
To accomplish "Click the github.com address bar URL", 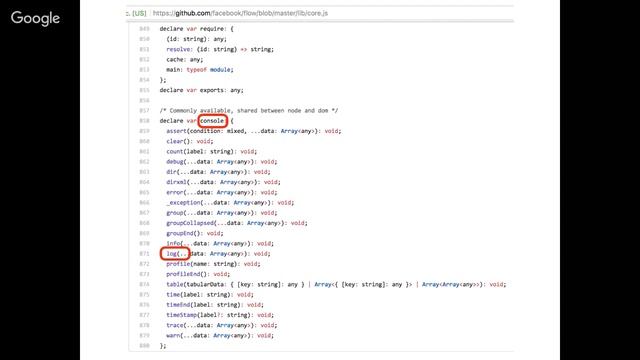I will 240,13.
